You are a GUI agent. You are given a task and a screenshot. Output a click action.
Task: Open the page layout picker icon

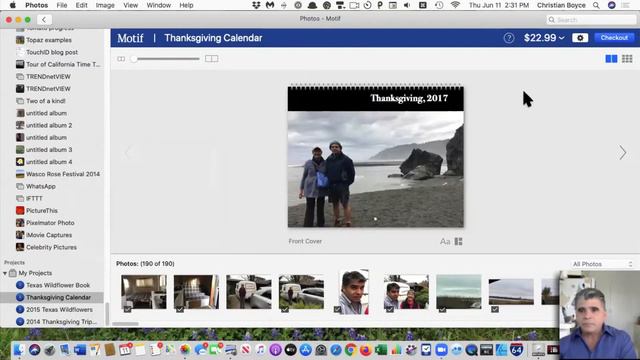coord(459,242)
